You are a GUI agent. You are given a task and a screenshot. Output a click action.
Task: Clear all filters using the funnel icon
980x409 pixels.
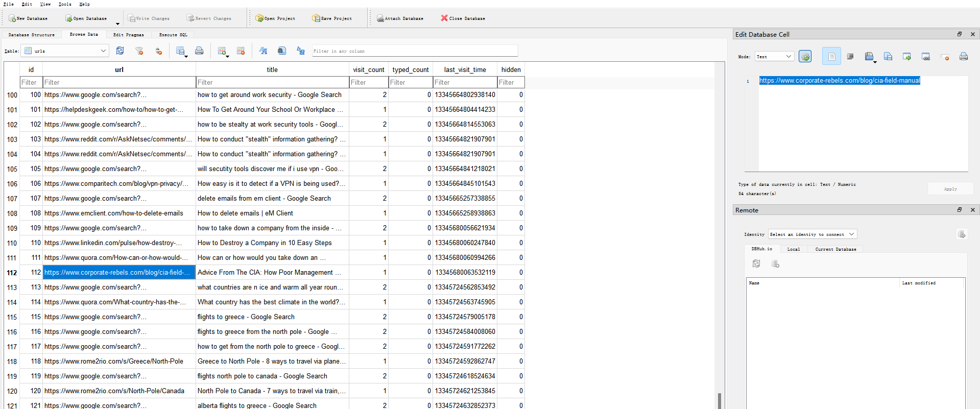click(x=139, y=51)
